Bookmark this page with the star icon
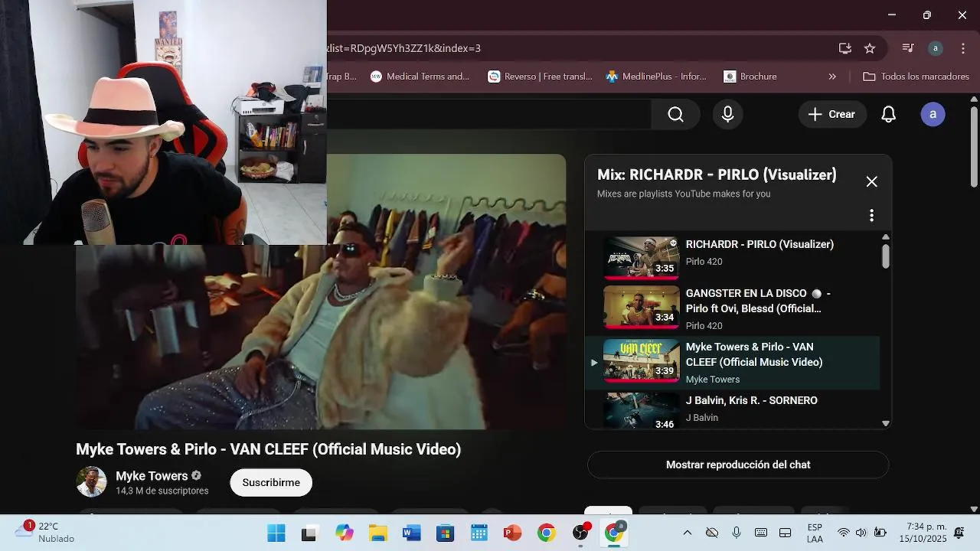The height and width of the screenshot is (551, 980). click(870, 48)
